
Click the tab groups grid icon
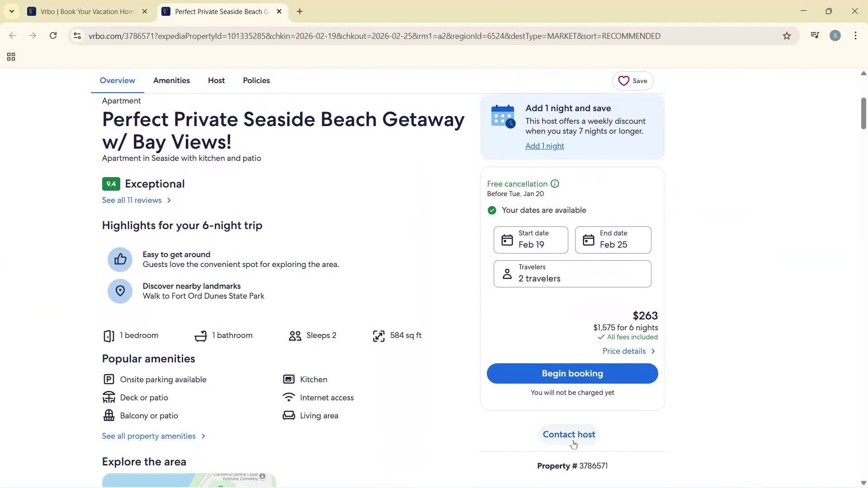point(11,57)
